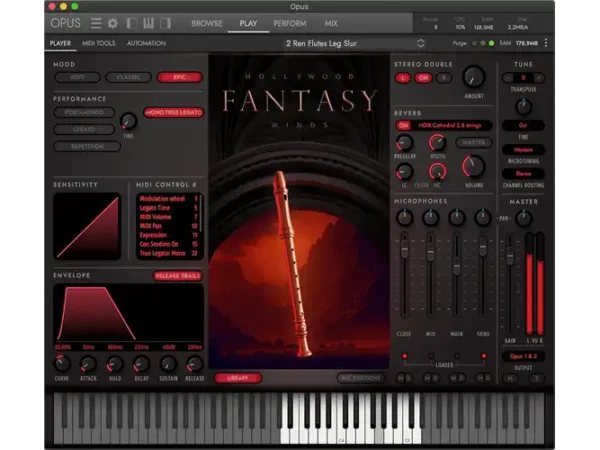Open the Opus 1 & 2 output dropdown
This screenshot has width=600, height=450.
pos(523,356)
